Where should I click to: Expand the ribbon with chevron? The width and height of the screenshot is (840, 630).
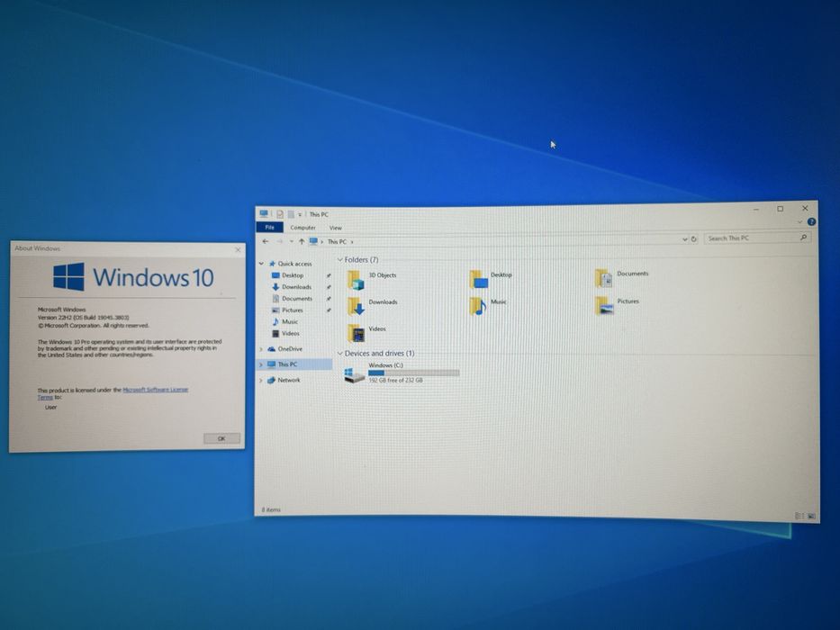tap(799, 221)
